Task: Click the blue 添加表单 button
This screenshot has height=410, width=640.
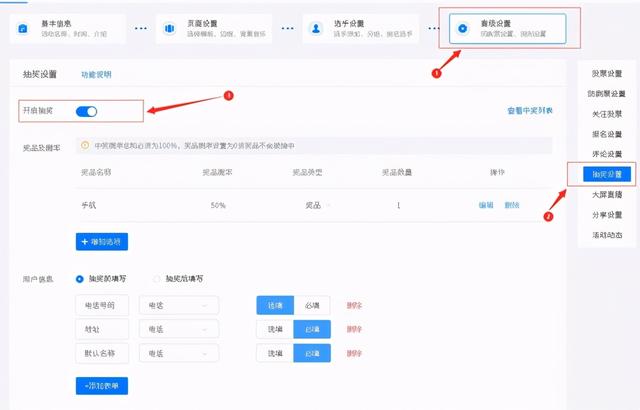Action: pyautogui.click(x=102, y=386)
